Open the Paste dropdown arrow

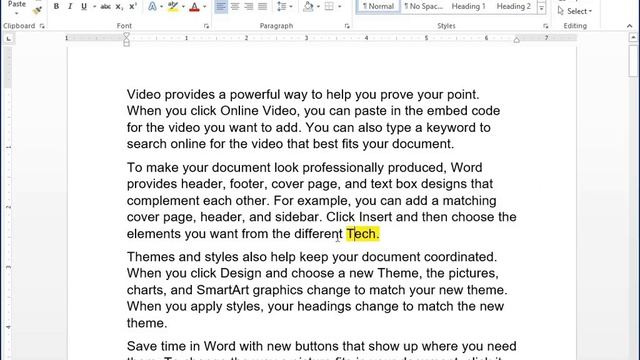click(17, 13)
